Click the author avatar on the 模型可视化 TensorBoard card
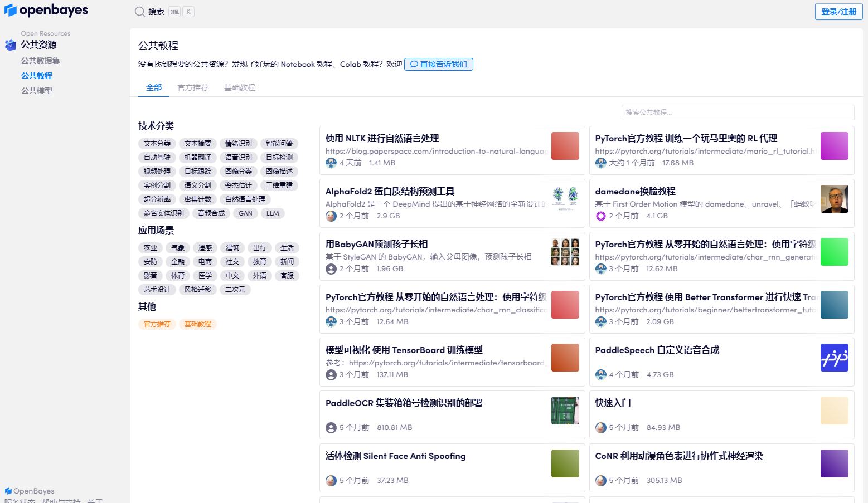Viewport: 868px width, 503px height. click(331, 375)
